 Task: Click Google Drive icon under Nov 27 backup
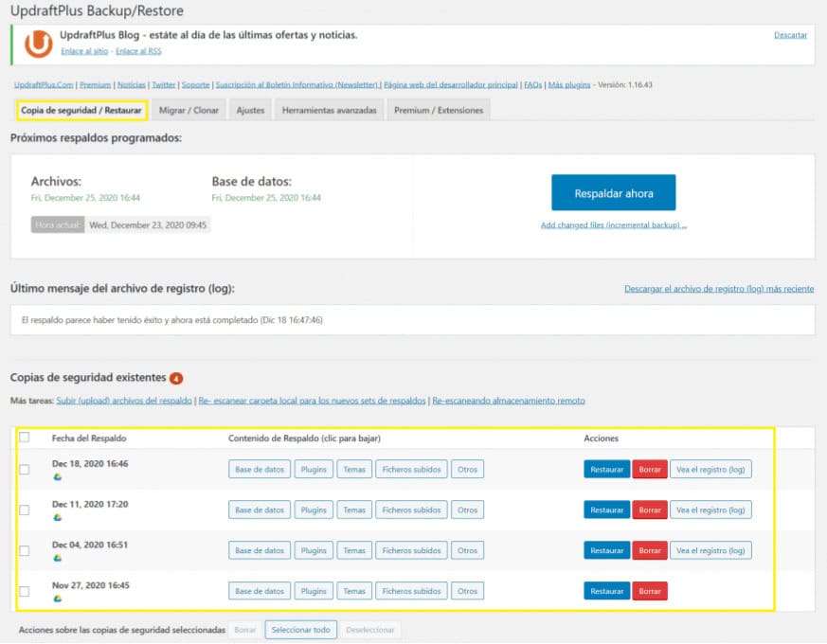tap(58, 599)
